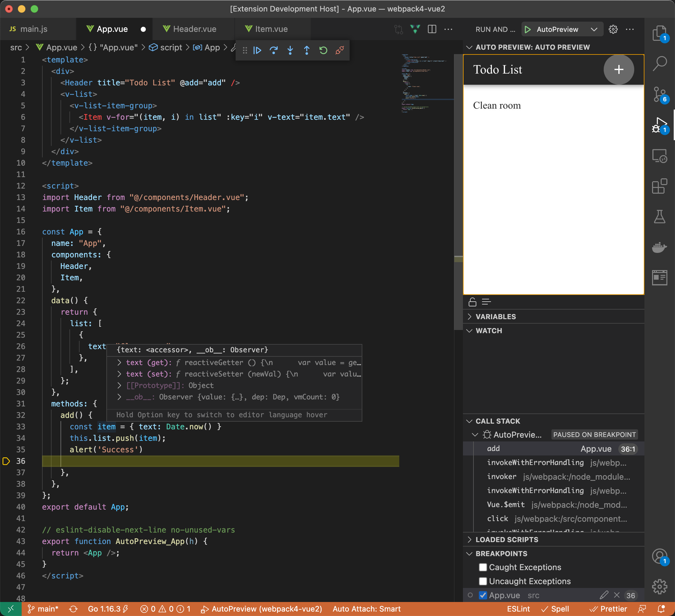Toggle the breakpoint marker on line 36
This screenshot has height=616, width=675.
(6, 461)
